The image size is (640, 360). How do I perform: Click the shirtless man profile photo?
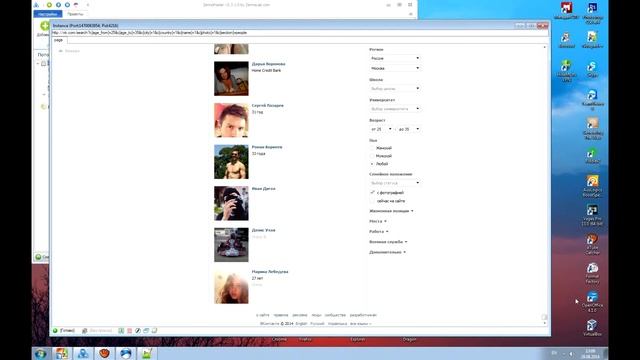point(231,162)
